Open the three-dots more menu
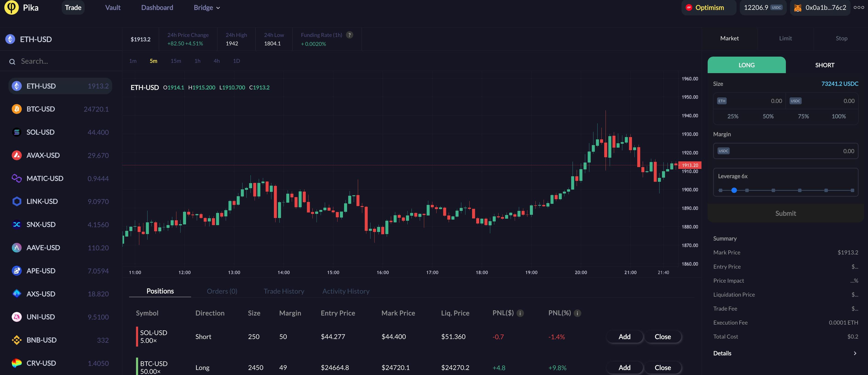868x375 pixels. pos(859,7)
